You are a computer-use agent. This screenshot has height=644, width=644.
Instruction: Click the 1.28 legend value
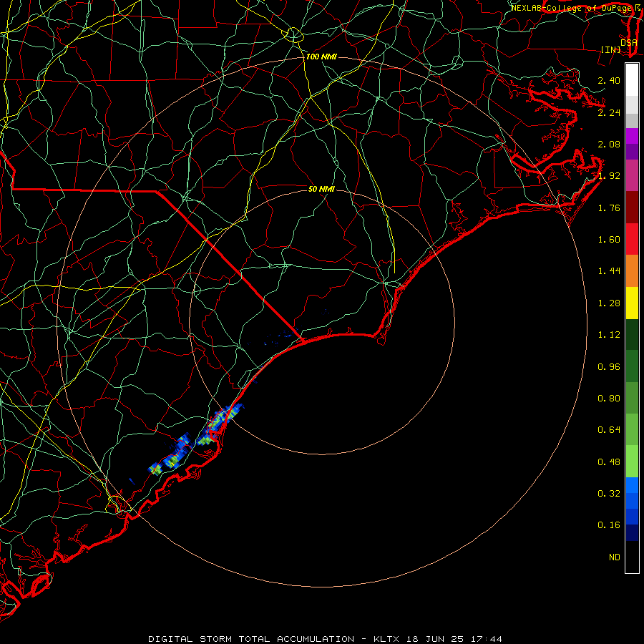[609, 303]
